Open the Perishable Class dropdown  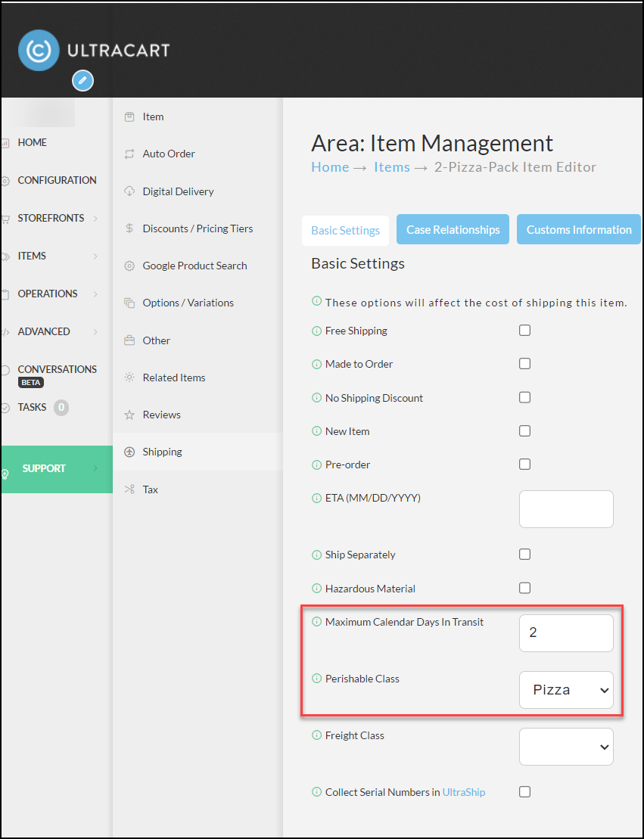pyautogui.click(x=566, y=690)
